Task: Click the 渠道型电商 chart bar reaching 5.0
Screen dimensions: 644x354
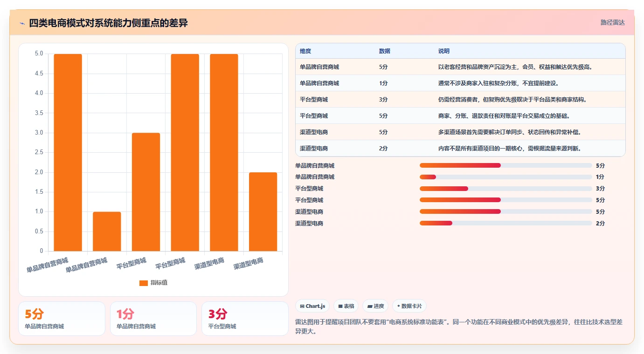Action: pos(224,153)
